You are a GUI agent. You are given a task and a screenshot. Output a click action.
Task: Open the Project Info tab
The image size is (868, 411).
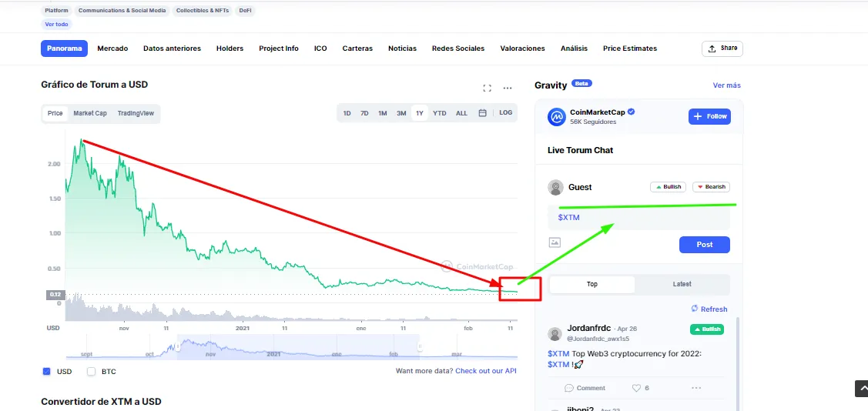(279, 48)
